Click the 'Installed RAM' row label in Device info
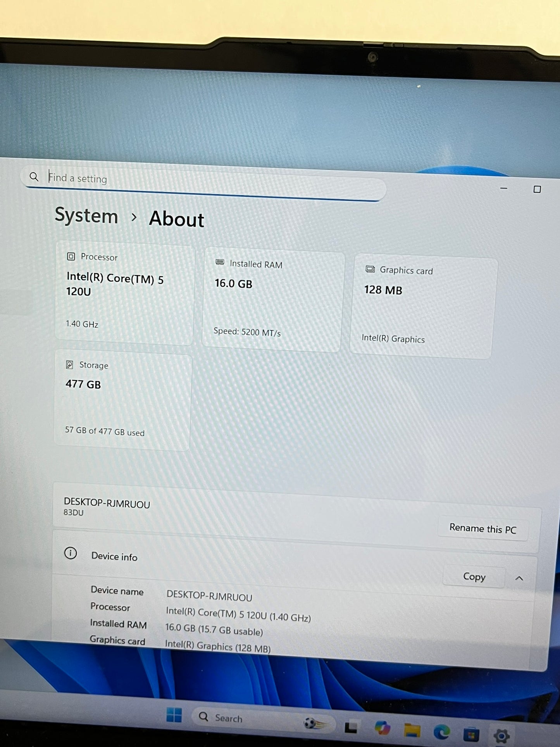The width and height of the screenshot is (560, 747). [119, 624]
